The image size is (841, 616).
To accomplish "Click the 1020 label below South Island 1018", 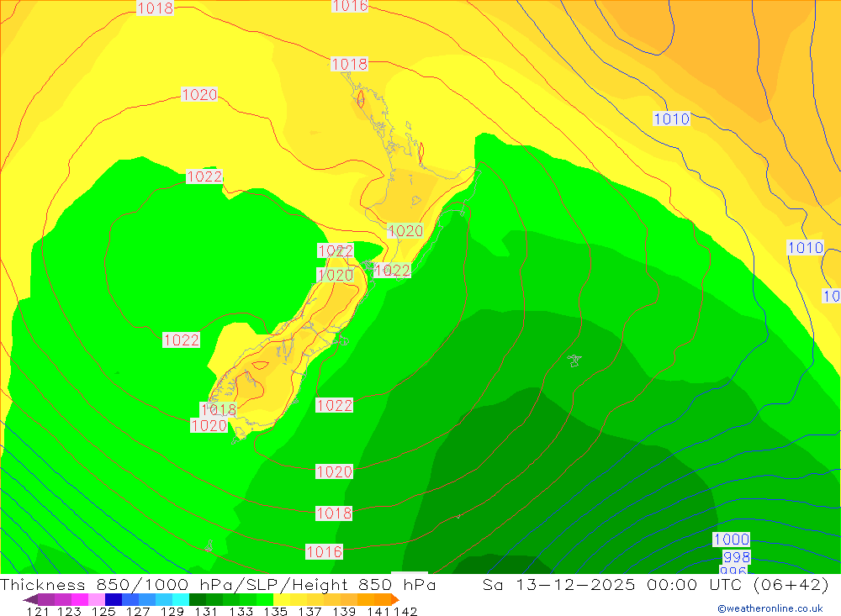I will coord(209,426).
